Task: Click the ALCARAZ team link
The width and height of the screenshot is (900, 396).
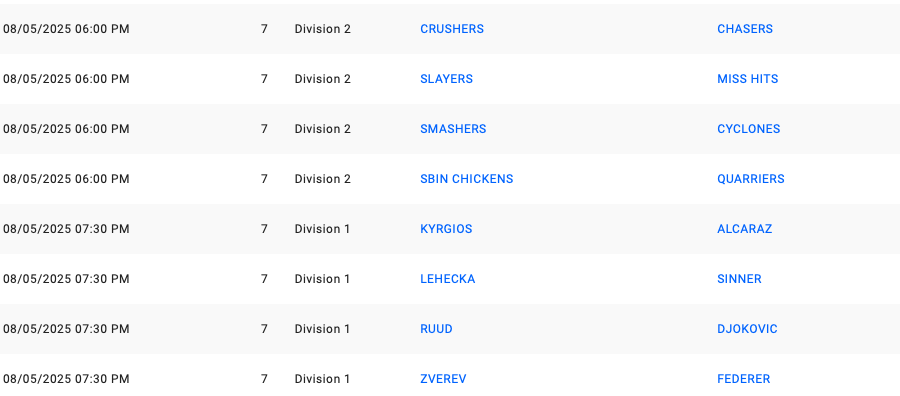Action: tap(744, 228)
